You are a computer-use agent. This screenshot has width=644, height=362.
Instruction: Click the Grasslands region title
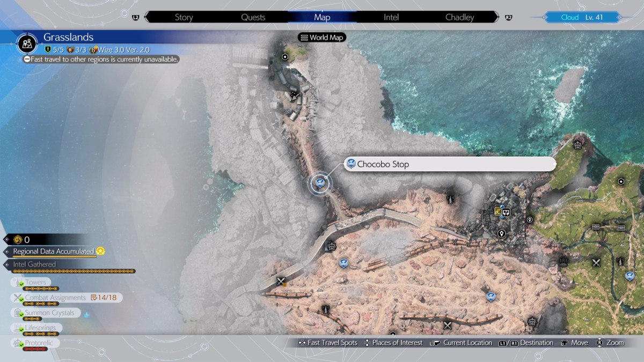[x=68, y=38]
